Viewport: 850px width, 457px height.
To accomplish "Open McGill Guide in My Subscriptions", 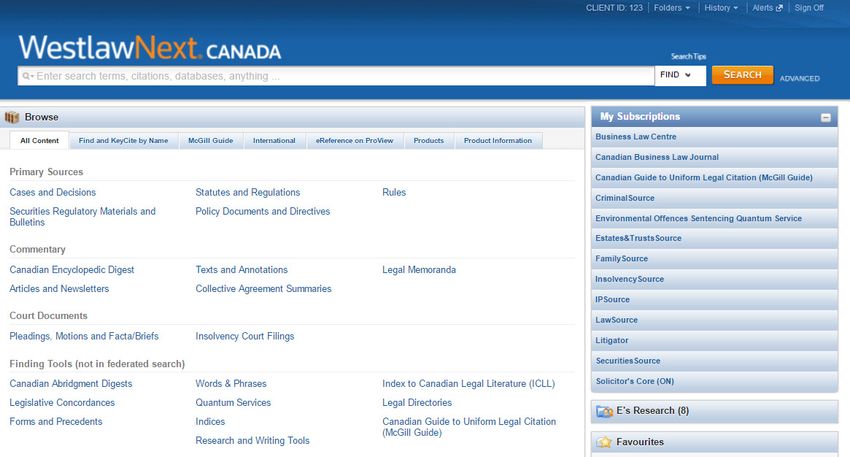I will 704,178.
